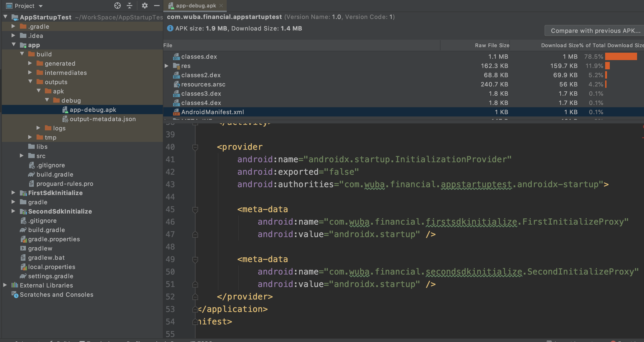Viewport: 644px width, 342px height.
Task: Click the APK size info icon
Action: (170, 28)
